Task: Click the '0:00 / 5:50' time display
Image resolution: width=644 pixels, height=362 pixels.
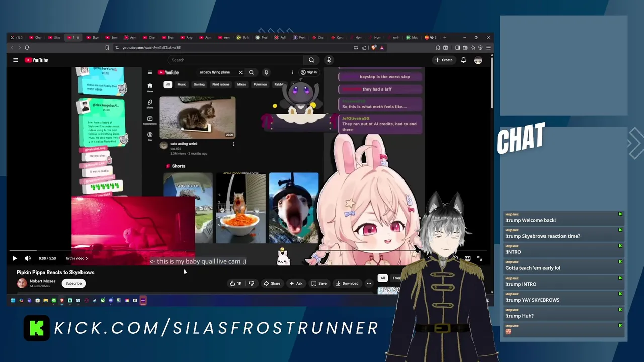Action: [47, 258]
